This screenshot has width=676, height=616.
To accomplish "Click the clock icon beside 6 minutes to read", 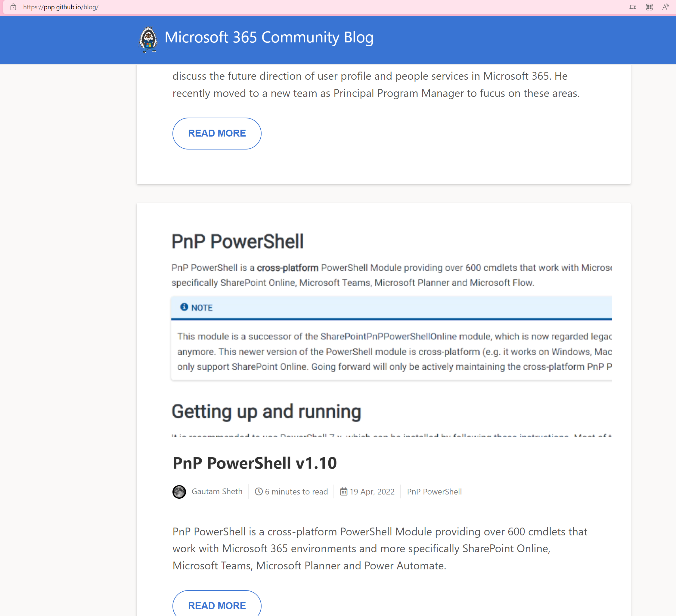I will coord(259,491).
